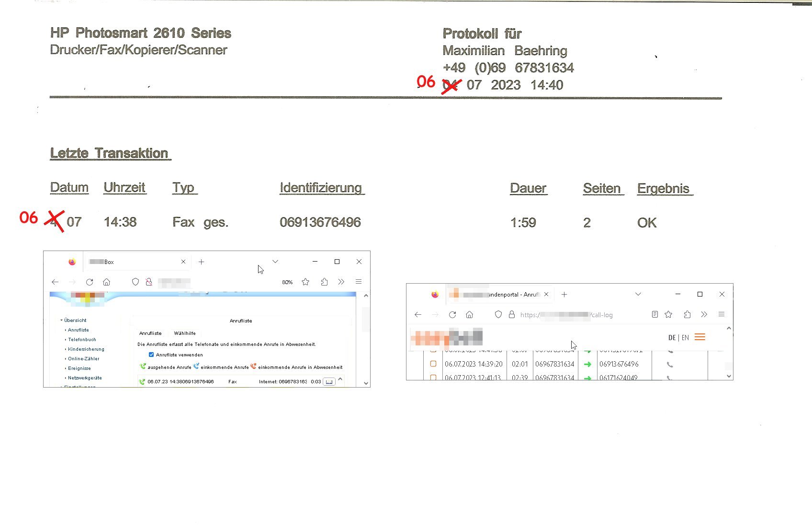Bookmark the Box page with the star
The image size is (812, 527).
305,282
